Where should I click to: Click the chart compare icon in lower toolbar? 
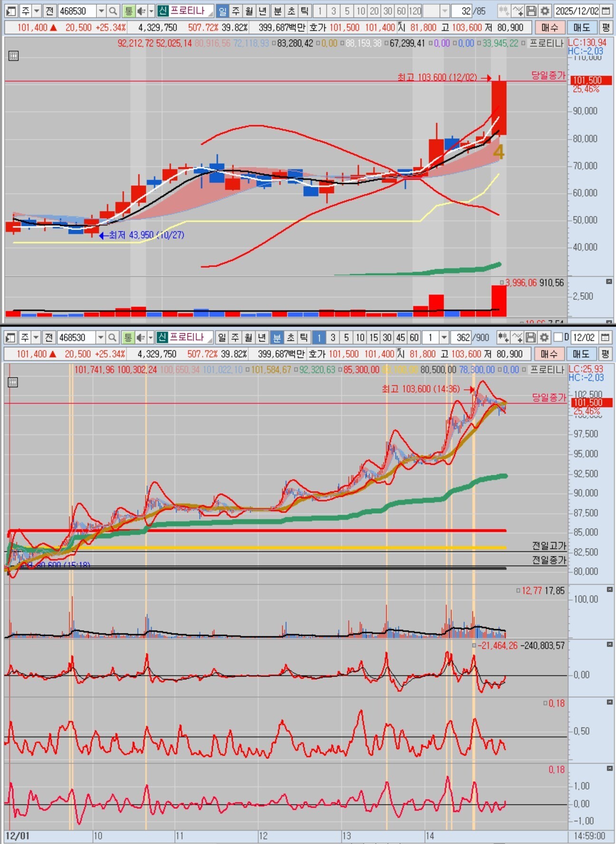pos(503,337)
